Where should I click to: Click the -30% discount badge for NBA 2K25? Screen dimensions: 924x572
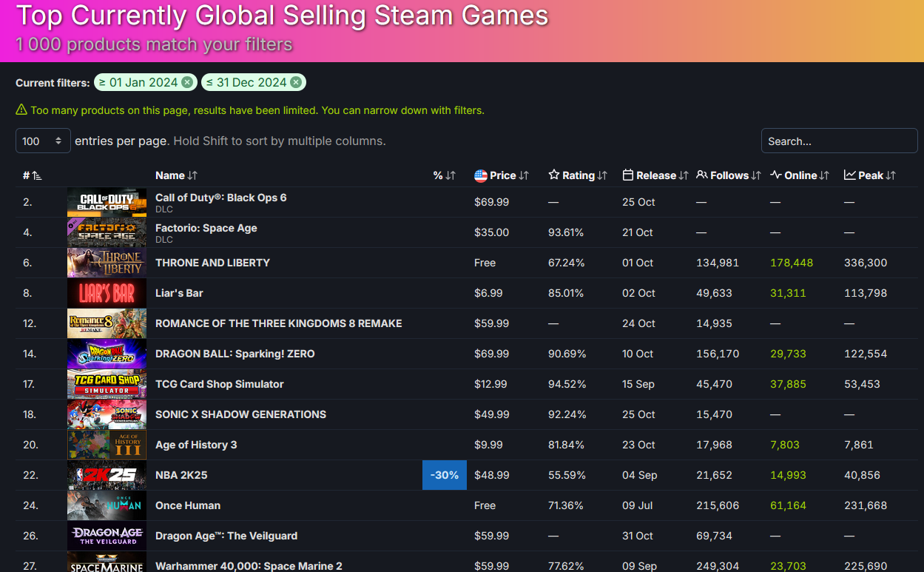(x=445, y=475)
